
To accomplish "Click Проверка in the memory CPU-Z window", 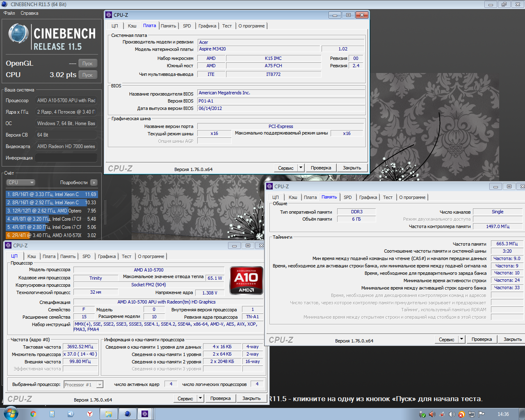I will (482, 339).
